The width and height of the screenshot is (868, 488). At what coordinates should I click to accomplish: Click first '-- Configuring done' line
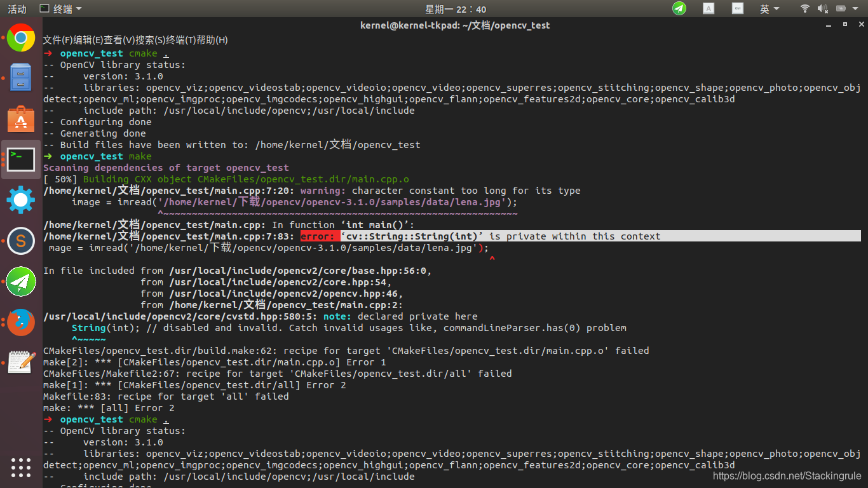[x=97, y=122]
